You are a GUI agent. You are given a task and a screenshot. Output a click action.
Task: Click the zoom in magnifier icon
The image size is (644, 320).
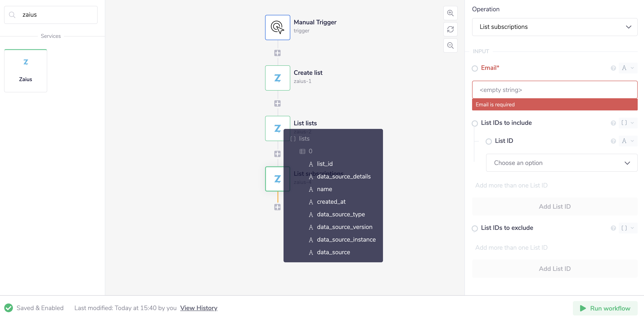click(x=450, y=13)
